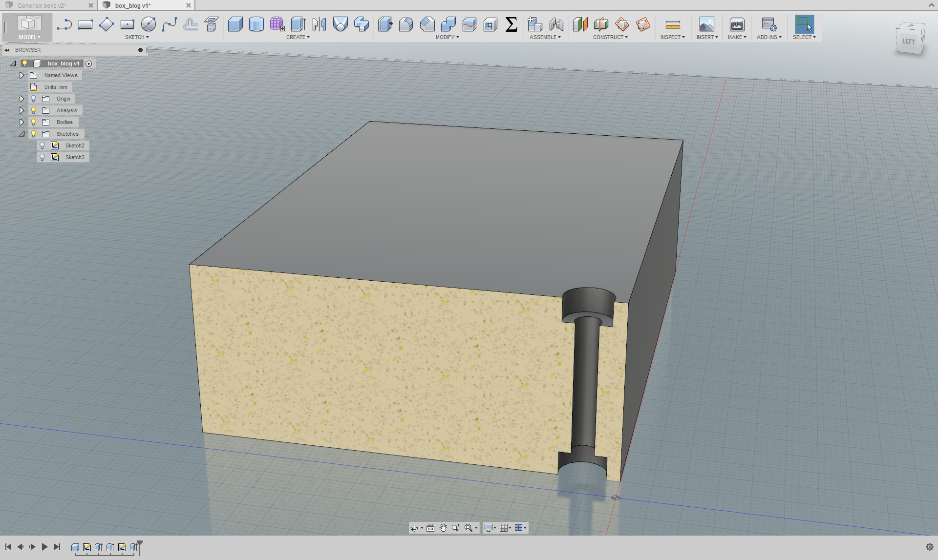Click the Insert Decal image icon

click(x=707, y=24)
